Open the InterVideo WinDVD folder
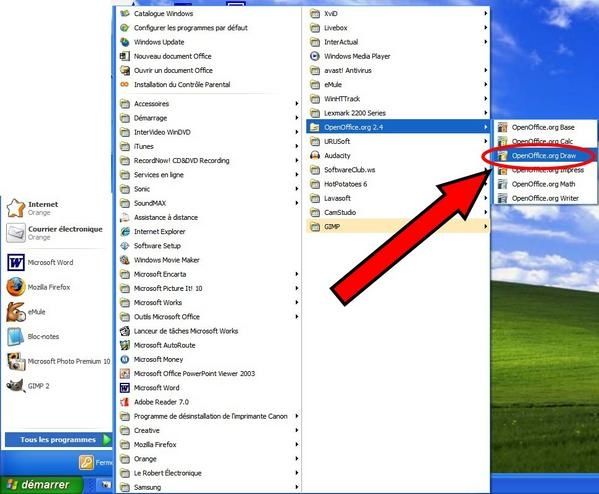The width and height of the screenshot is (599, 494). [162, 132]
